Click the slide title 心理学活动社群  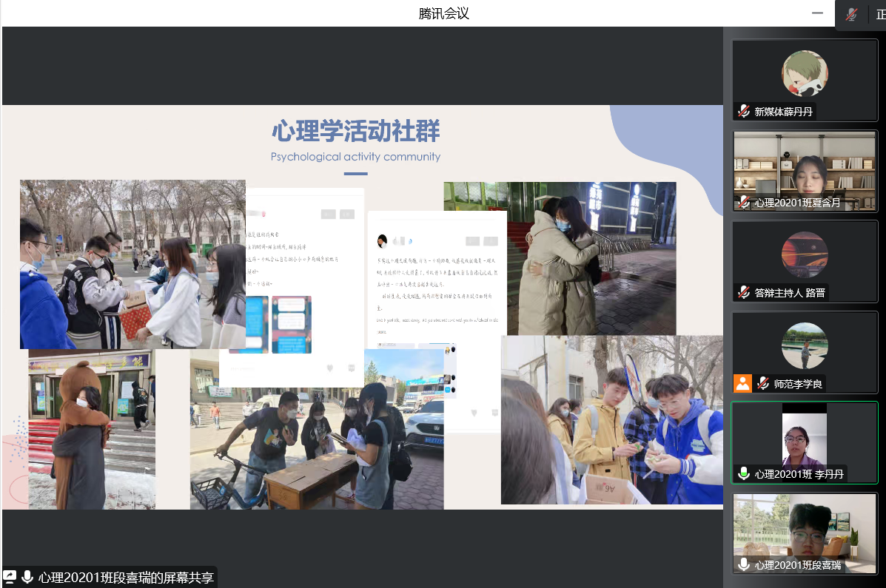(356, 131)
